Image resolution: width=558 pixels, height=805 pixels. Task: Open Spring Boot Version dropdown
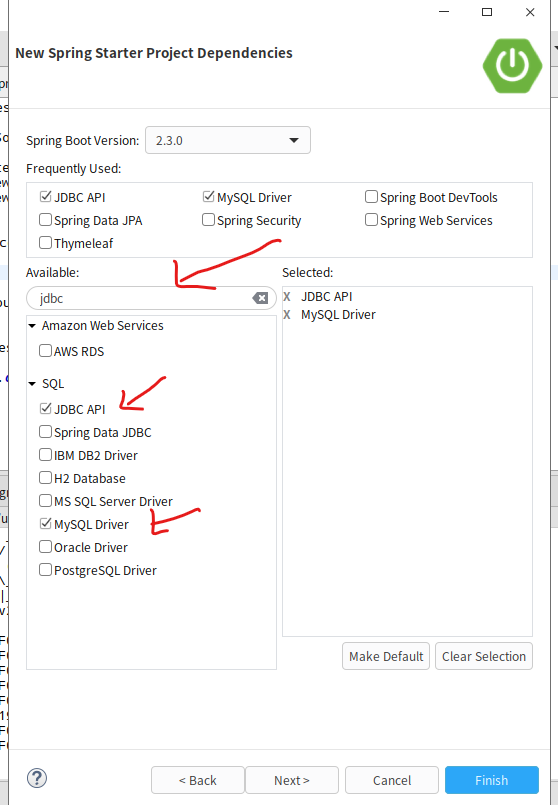click(x=228, y=140)
